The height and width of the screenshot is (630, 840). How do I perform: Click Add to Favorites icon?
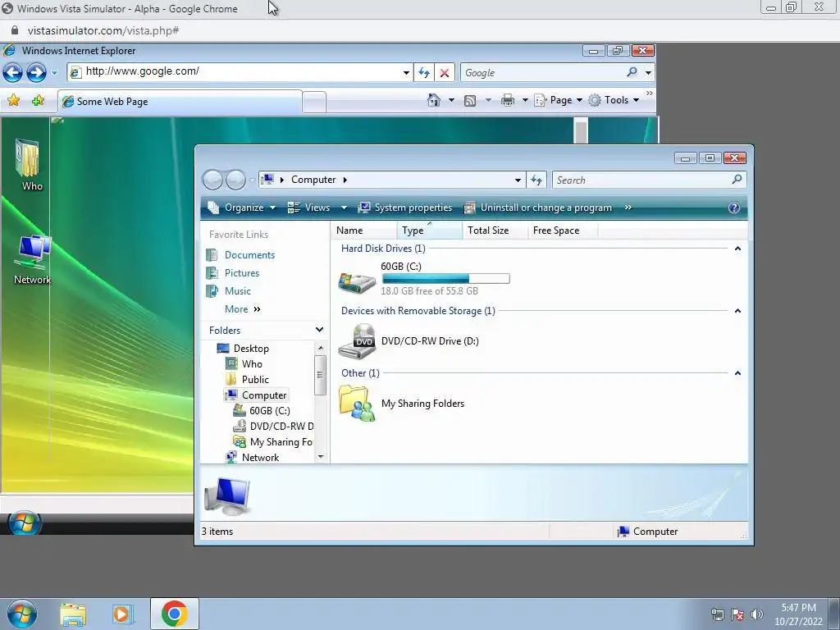tap(38, 100)
